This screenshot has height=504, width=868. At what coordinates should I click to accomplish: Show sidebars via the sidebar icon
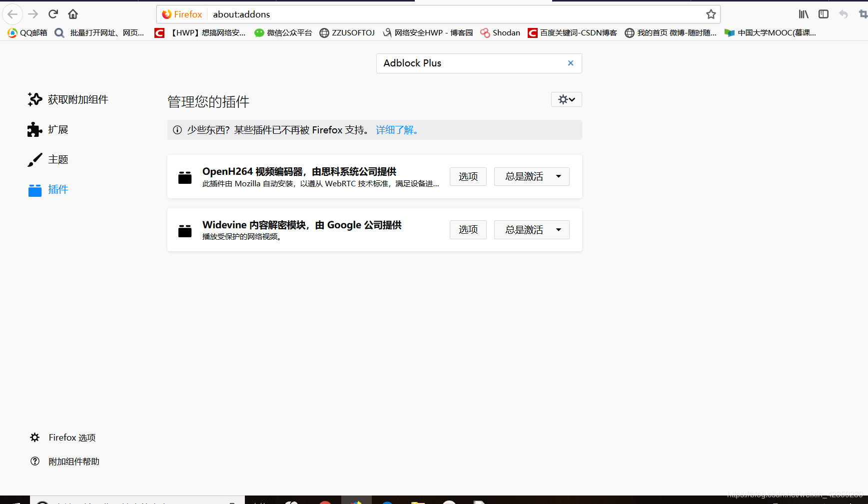click(824, 14)
